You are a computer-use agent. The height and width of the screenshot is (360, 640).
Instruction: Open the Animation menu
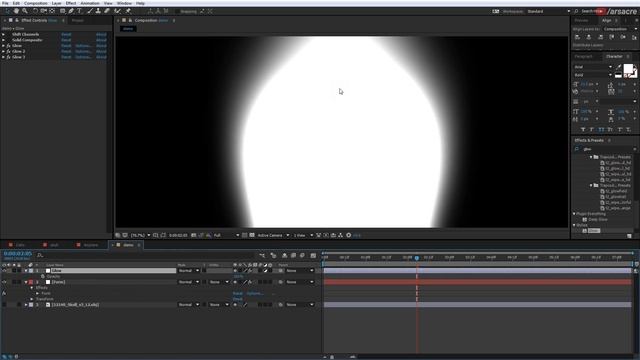coord(90,3)
